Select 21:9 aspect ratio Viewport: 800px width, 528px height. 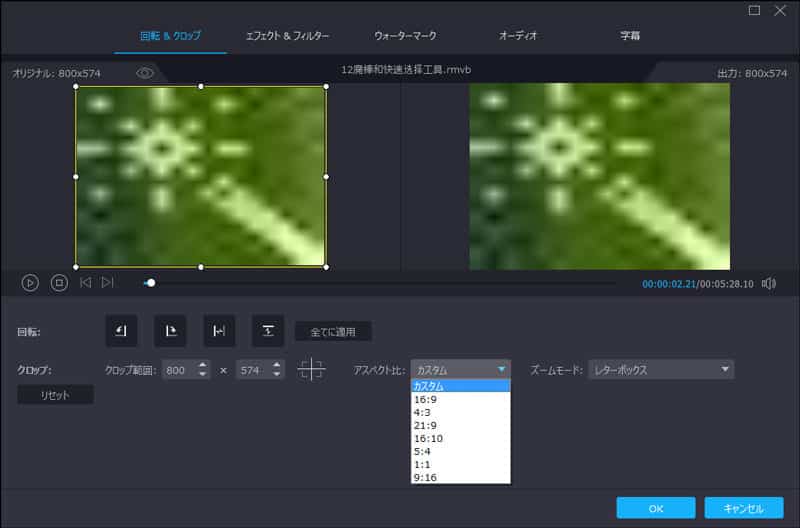coord(460,425)
